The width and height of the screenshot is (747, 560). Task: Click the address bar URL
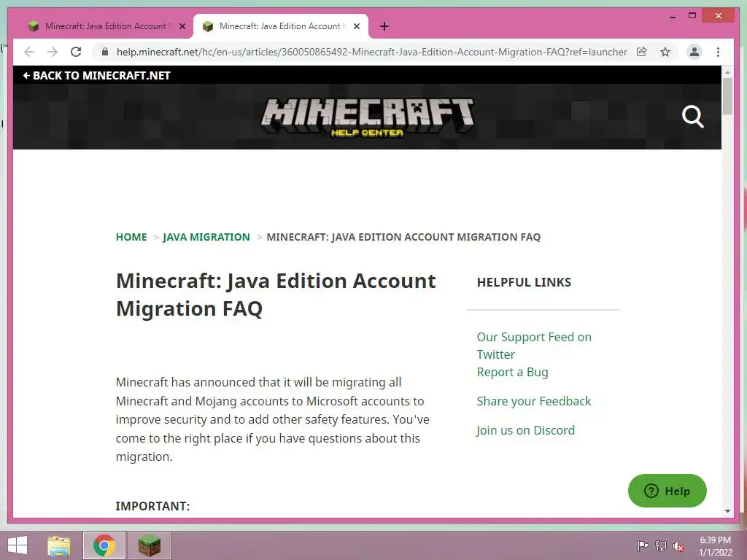(371, 52)
